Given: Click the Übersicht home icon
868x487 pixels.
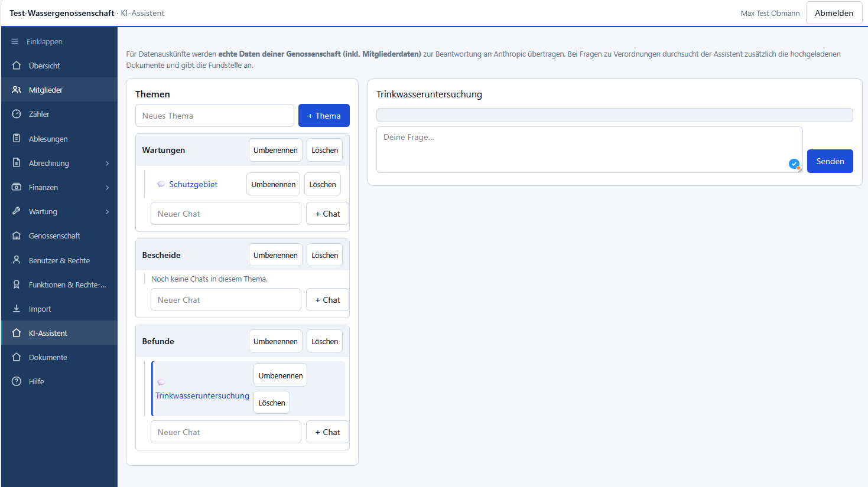Looking at the screenshot, I should point(17,66).
